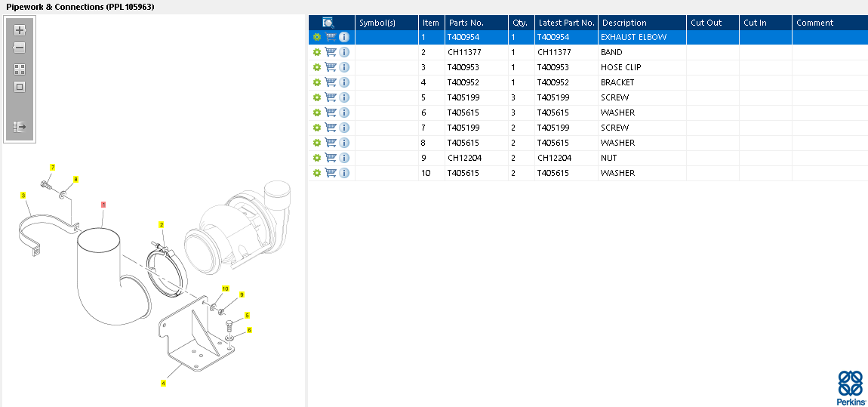Click the Perkins logo
This screenshot has height=407, width=868.
click(851, 388)
